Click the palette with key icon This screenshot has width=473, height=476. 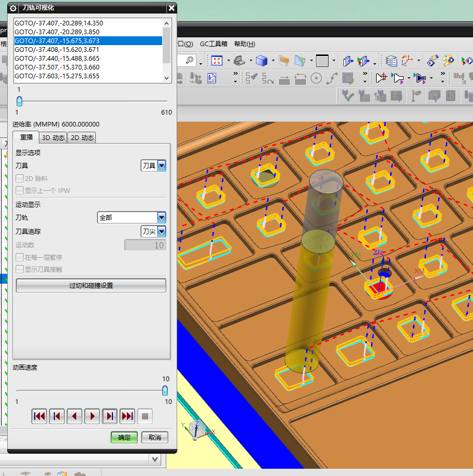pos(448,61)
